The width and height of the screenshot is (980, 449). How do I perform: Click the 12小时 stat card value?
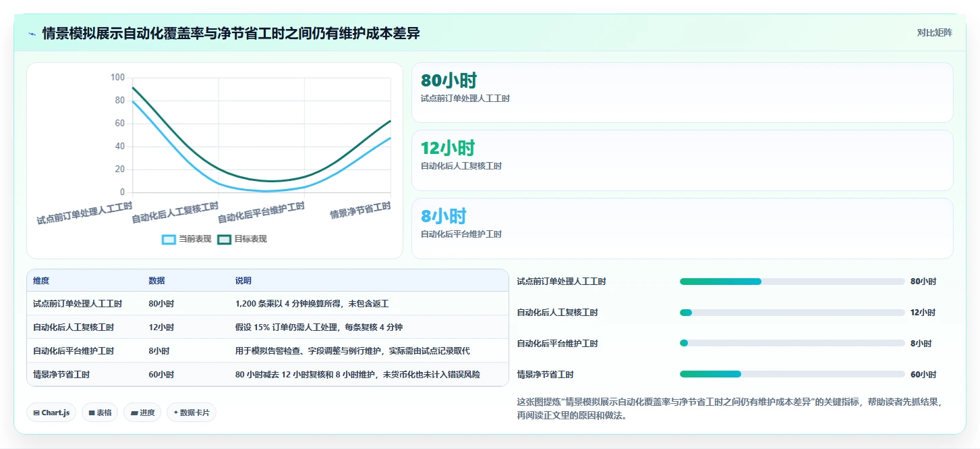point(448,148)
